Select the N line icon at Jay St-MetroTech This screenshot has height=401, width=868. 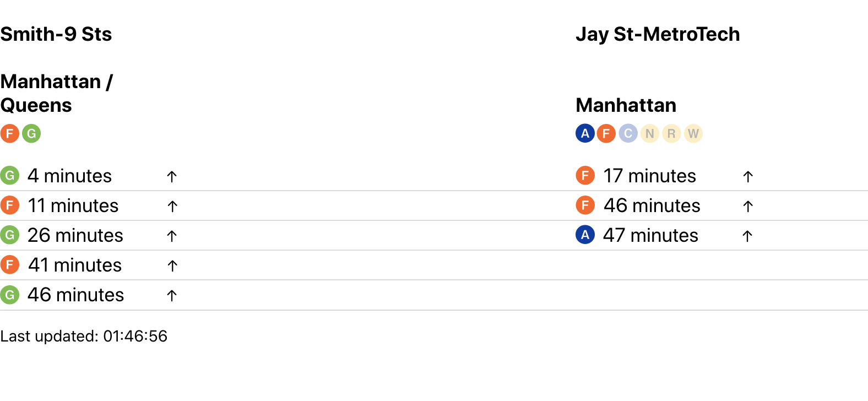(x=649, y=133)
